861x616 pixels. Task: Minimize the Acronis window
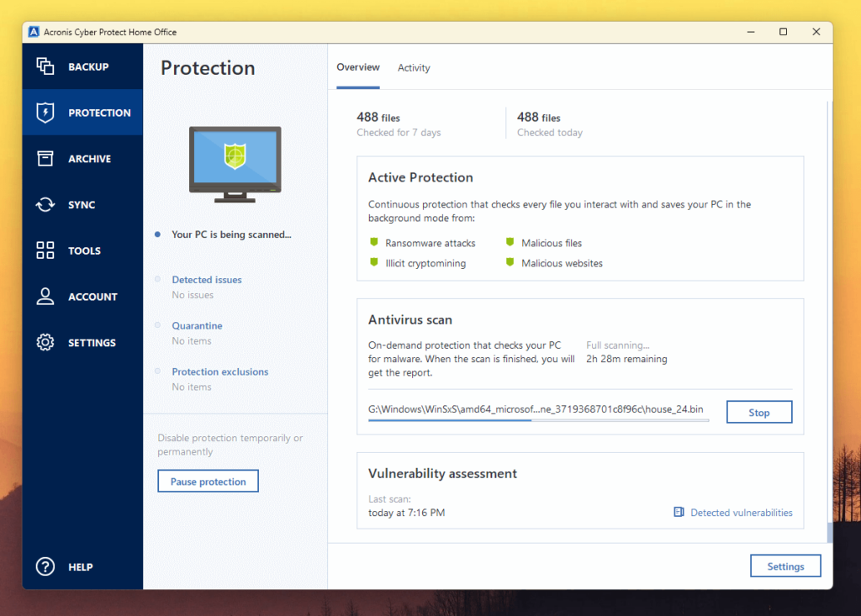tap(751, 32)
